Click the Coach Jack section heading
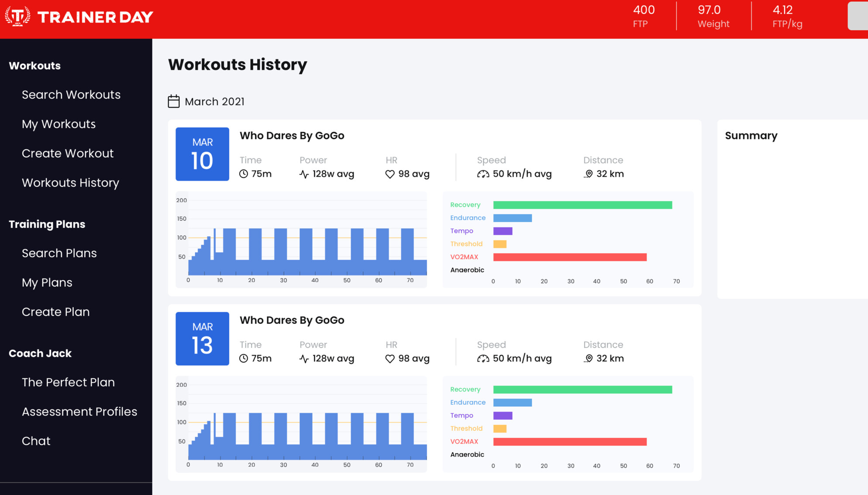Viewport: 868px width, 495px height. pos(40,353)
